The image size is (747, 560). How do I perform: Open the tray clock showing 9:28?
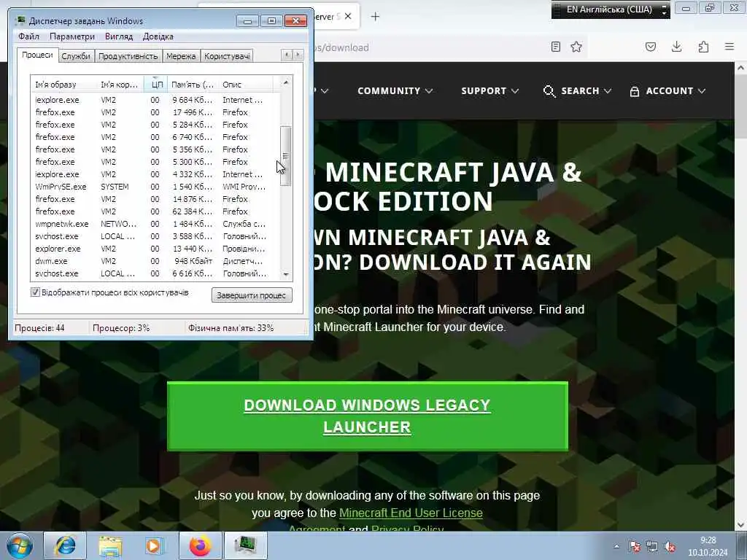tap(708, 546)
